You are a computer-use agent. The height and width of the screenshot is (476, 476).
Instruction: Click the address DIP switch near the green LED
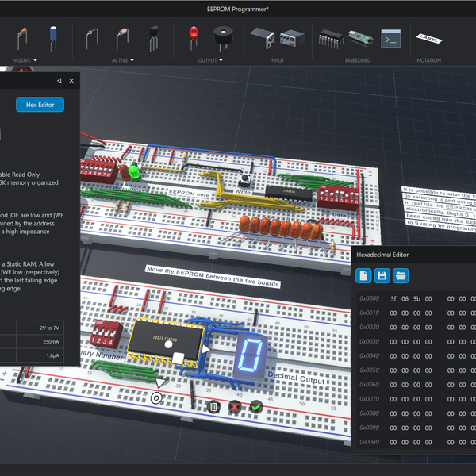point(98,171)
